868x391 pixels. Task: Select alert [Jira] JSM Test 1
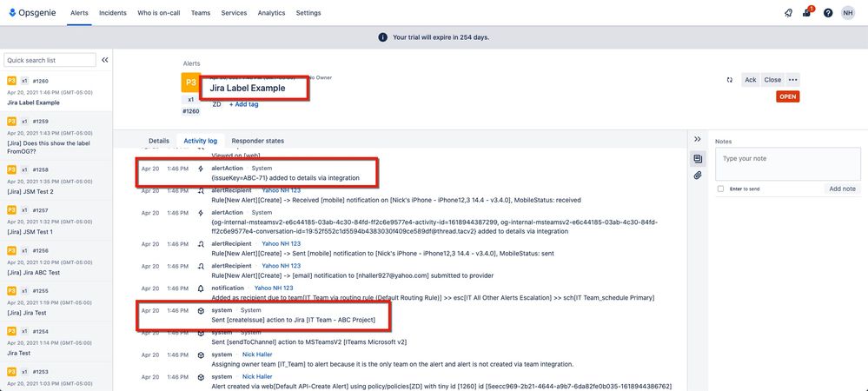[56, 221]
